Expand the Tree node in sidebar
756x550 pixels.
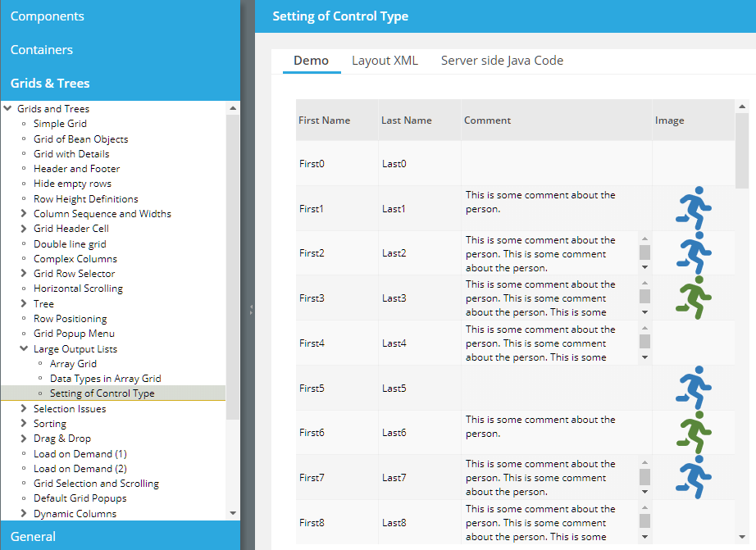24,304
